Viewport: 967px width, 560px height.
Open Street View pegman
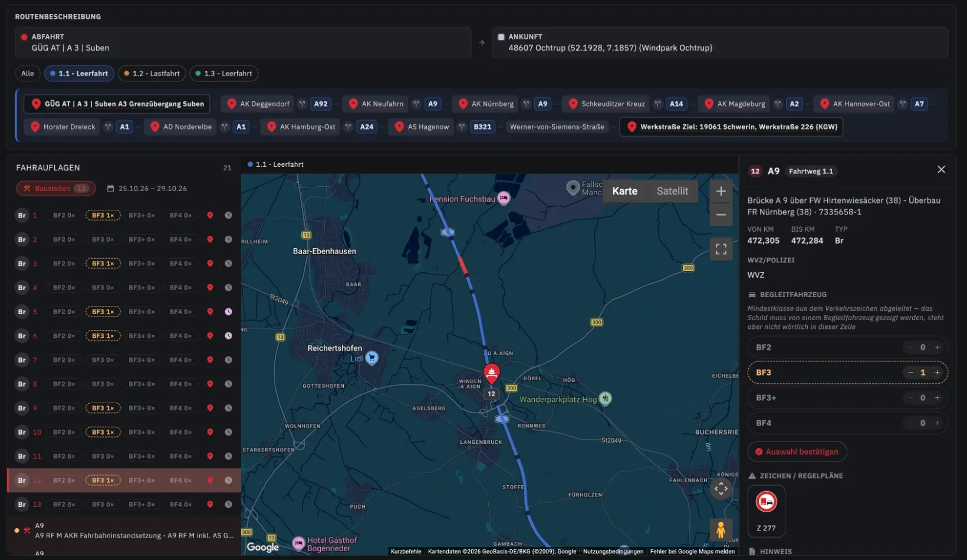click(721, 531)
